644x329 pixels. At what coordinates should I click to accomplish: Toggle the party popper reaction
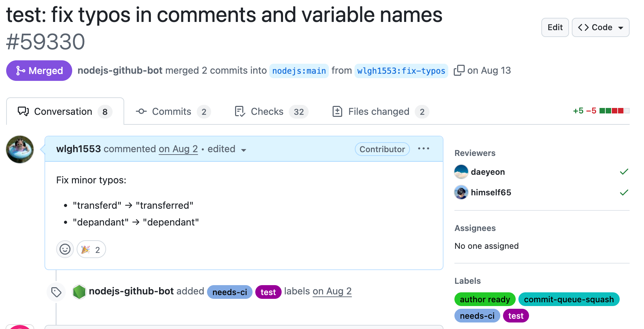coord(91,249)
